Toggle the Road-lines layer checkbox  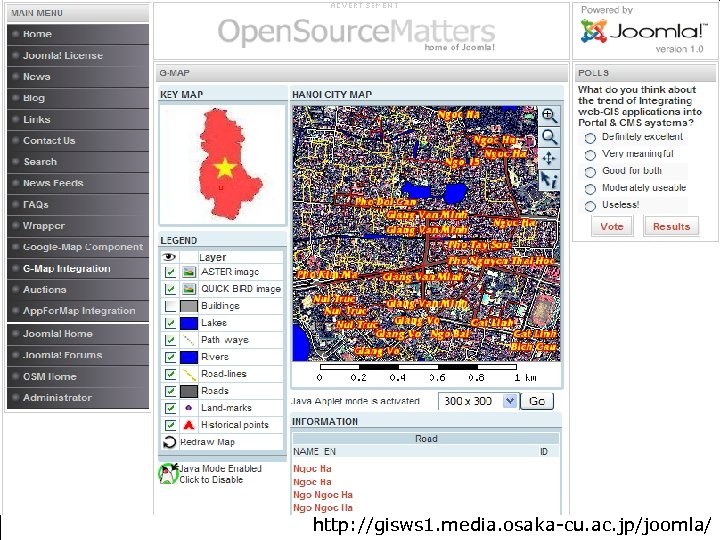170,374
